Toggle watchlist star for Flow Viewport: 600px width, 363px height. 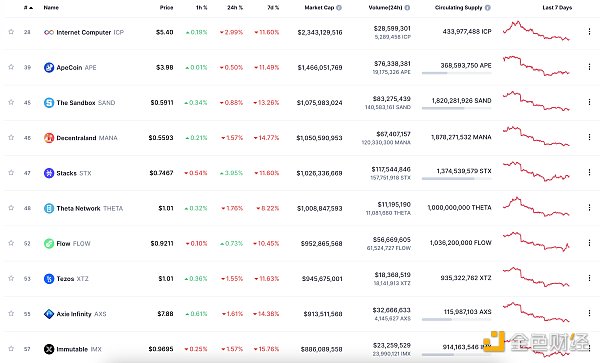pyautogui.click(x=11, y=243)
